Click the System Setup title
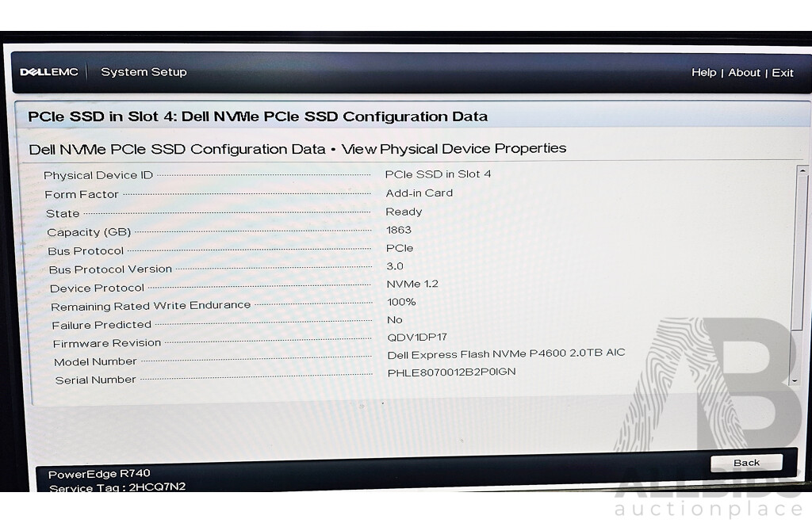The height and width of the screenshot is (523, 812). [x=144, y=72]
